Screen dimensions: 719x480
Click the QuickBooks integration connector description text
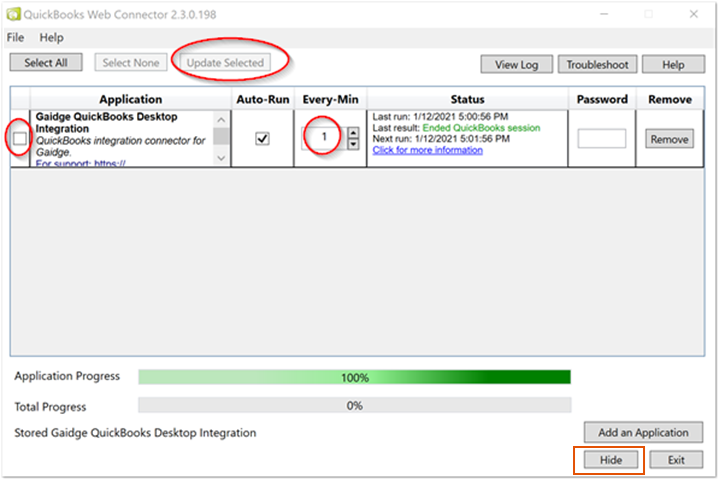pyautogui.click(x=120, y=146)
